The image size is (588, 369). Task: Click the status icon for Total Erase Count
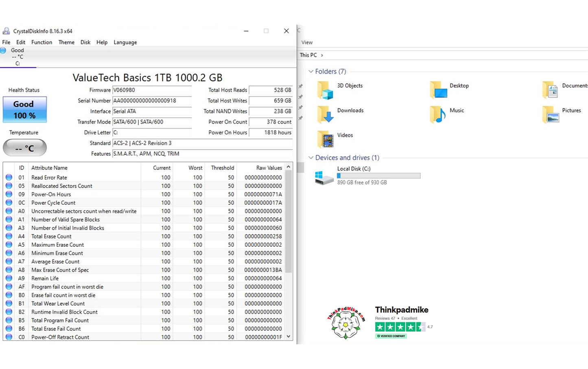click(x=9, y=236)
